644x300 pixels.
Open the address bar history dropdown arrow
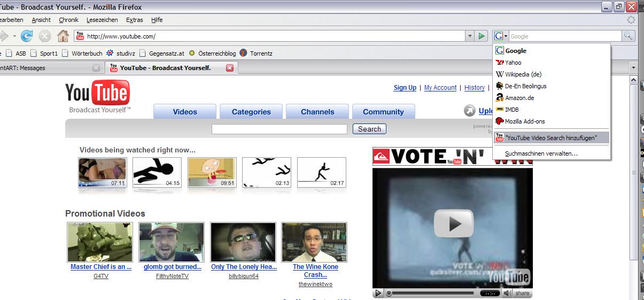point(470,36)
